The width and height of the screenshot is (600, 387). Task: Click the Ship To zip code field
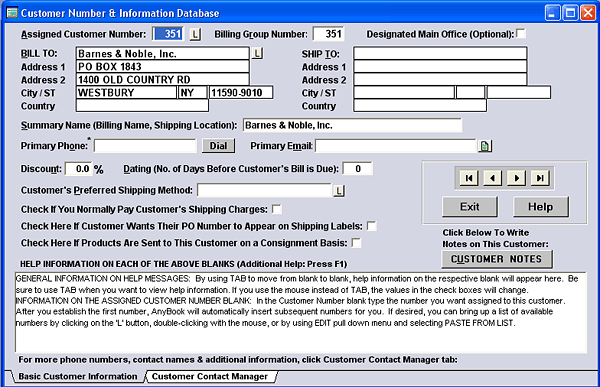(x=519, y=93)
